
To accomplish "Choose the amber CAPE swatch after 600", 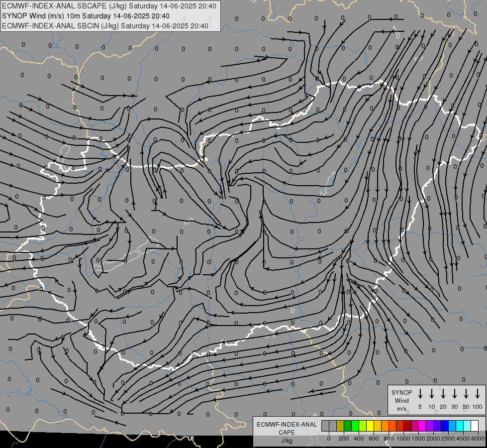I will tap(378, 426).
